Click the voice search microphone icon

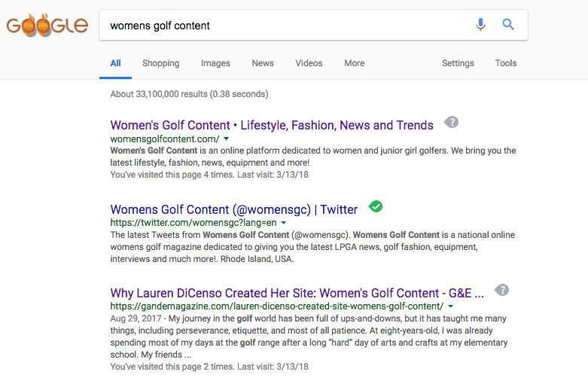pos(480,24)
